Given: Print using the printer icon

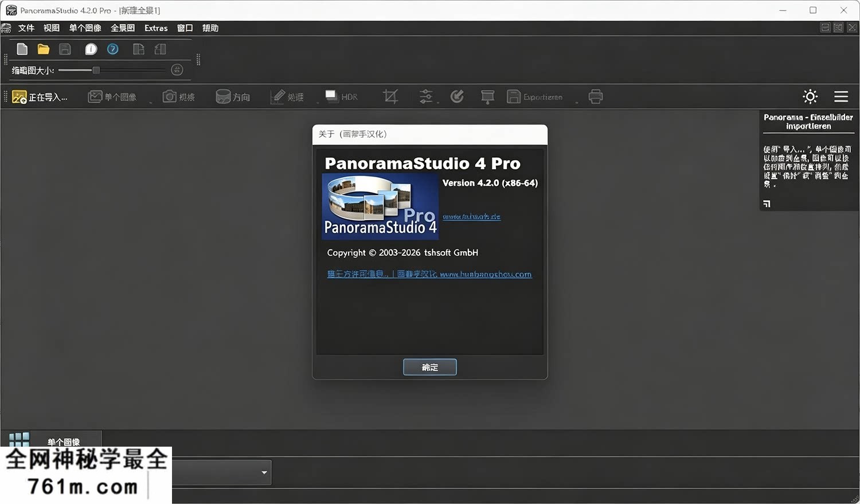Looking at the screenshot, I should click(x=596, y=96).
